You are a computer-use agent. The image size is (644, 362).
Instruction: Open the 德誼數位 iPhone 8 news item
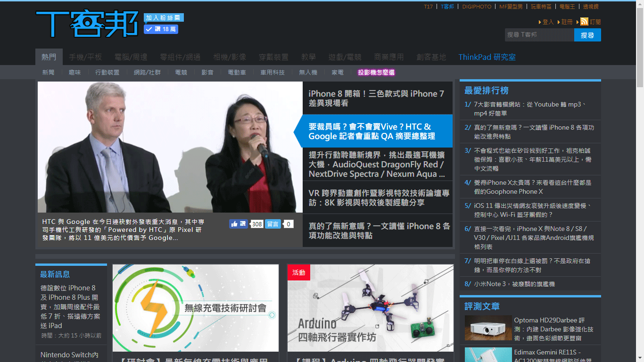tap(70, 306)
